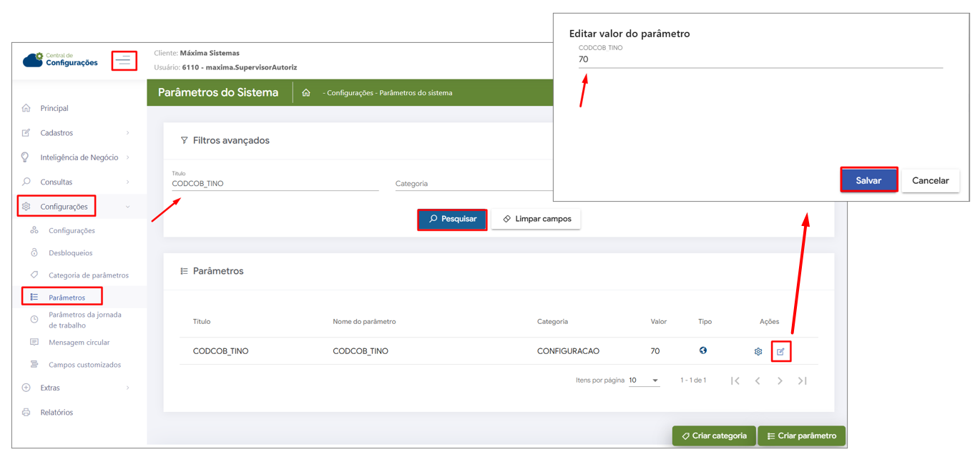Click the gear icon in the CODCOB_TINO row
This screenshot has width=980, height=457.
[x=758, y=352]
